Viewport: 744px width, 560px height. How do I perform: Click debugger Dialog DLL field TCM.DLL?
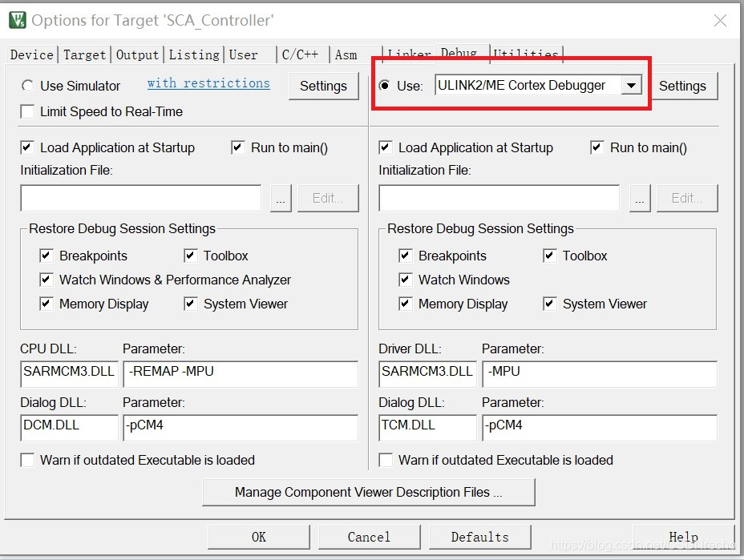[427, 427]
